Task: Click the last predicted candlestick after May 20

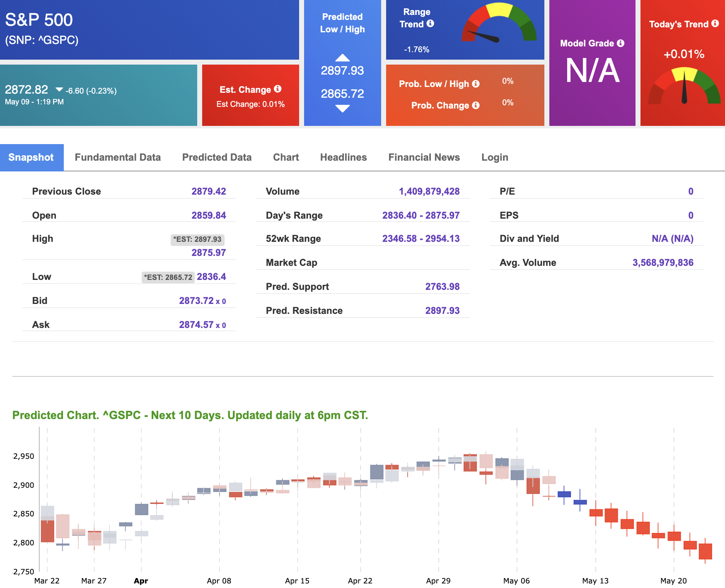Action: pyautogui.click(x=705, y=551)
